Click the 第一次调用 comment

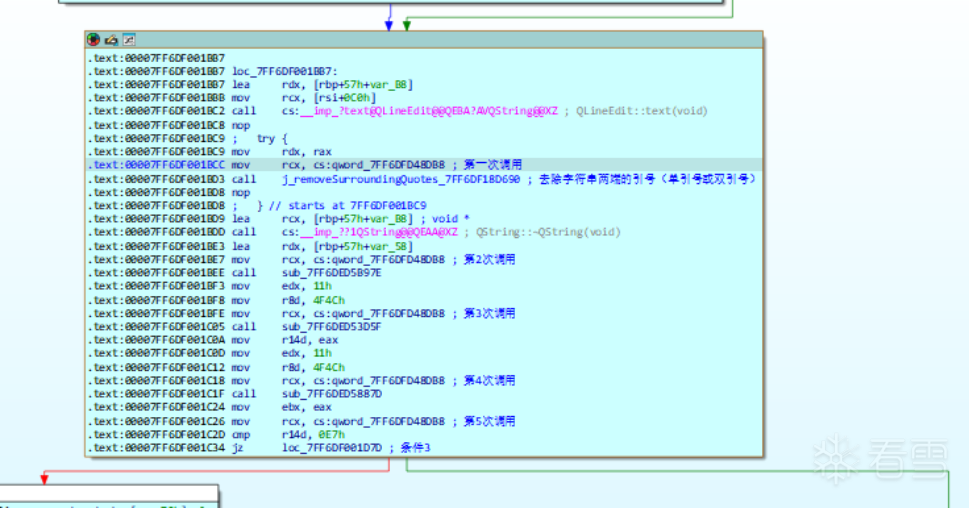click(493, 165)
